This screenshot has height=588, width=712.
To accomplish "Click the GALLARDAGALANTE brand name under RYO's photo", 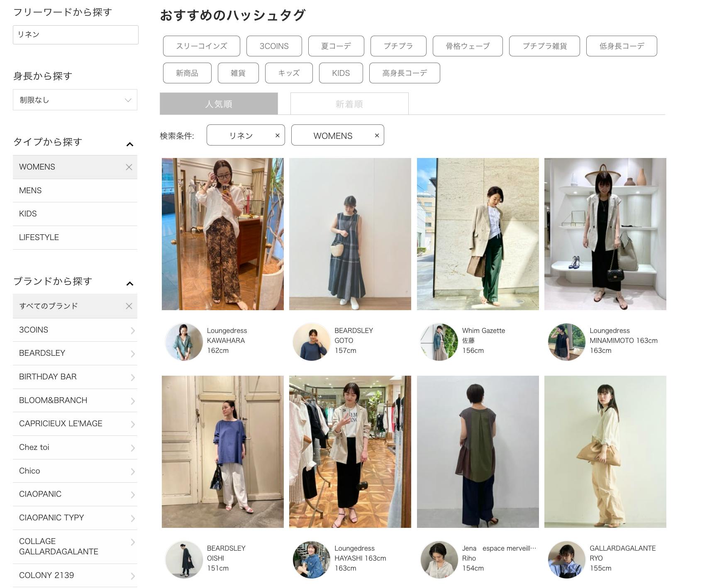I will (623, 548).
